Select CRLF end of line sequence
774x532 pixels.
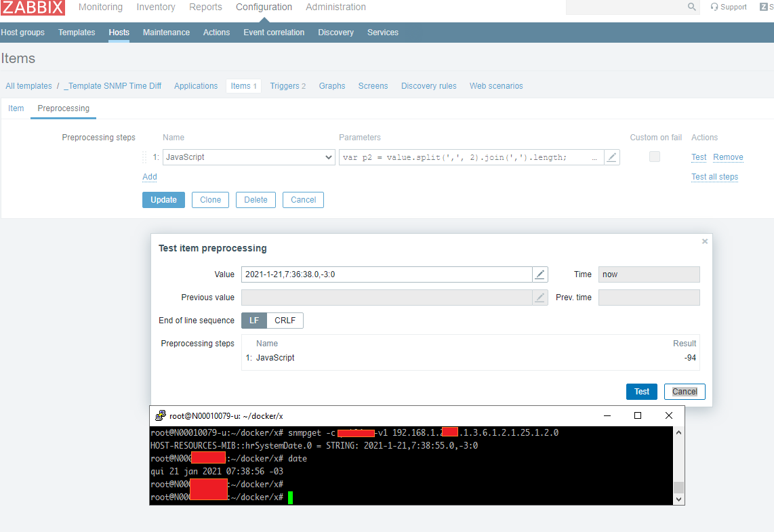[x=285, y=321]
